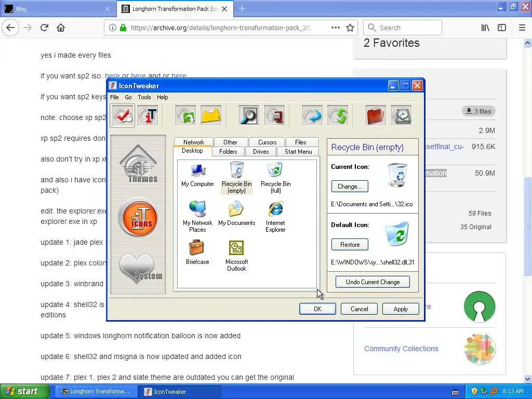This screenshot has width=532, height=399.
Task: Click the blue curved arrow toolbar icon
Action: 312,116
